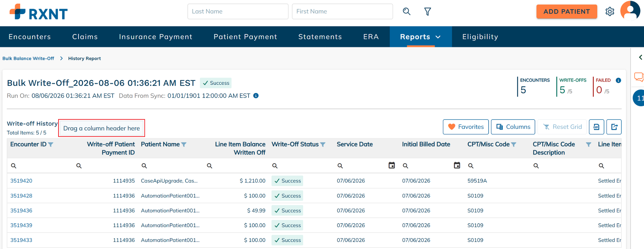Click the info icon next to Data From Sync

[x=256, y=96]
